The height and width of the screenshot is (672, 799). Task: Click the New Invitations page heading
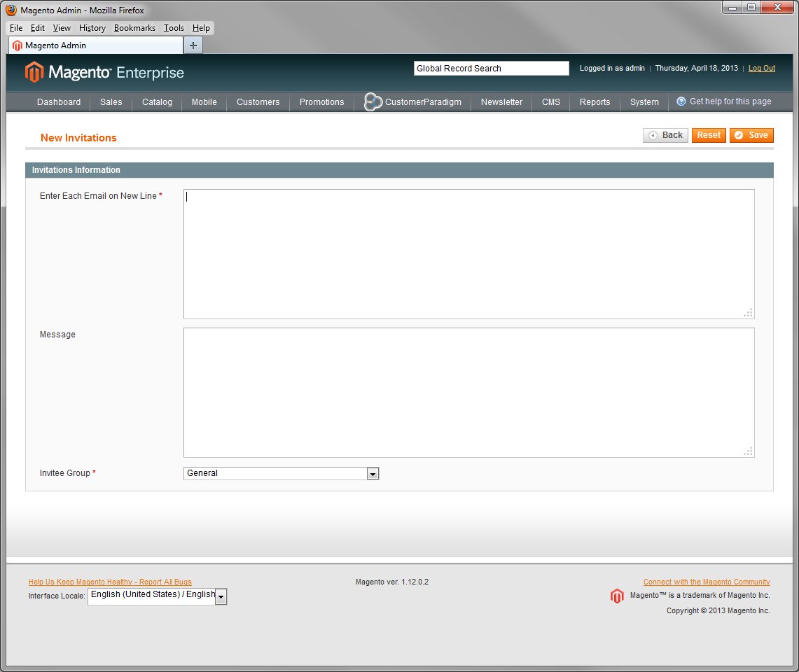(x=78, y=138)
